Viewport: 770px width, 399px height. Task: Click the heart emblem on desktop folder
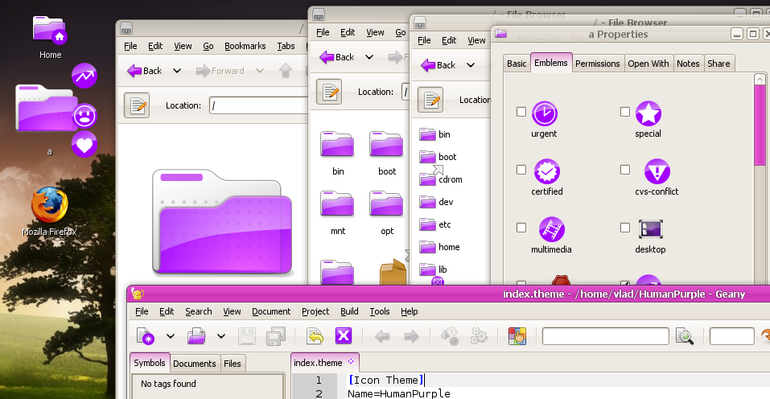84,145
